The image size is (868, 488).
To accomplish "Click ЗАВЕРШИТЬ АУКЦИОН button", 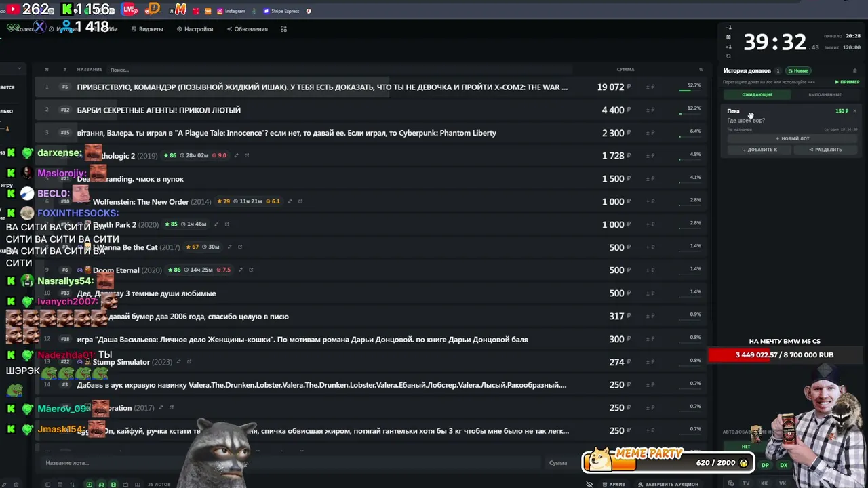I will (669, 485).
